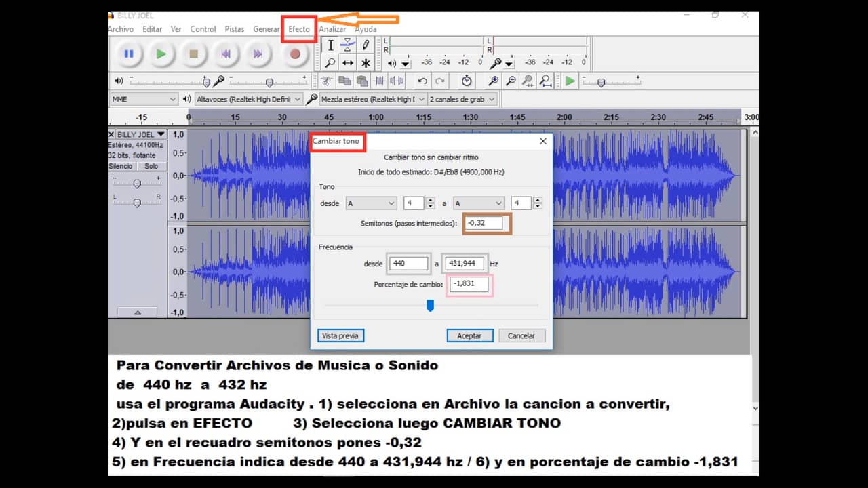Click the Redo arrow icon

tap(440, 81)
